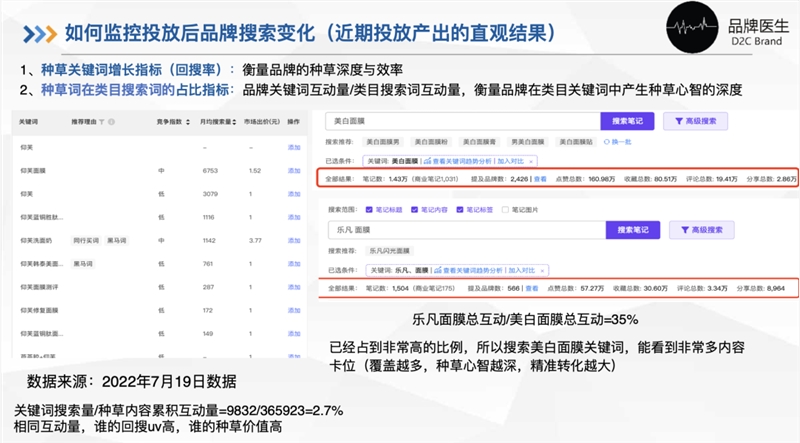Click the 3.34万 comments total value
This screenshot has width=800, height=443.
click(x=717, y=288)
